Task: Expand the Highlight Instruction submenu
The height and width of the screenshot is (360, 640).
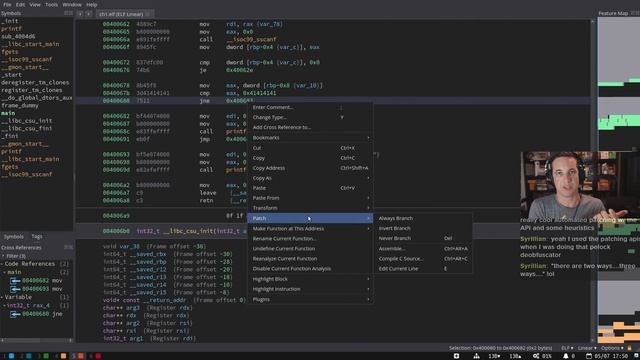Action: pyautogui.click(x=310, y=289)
